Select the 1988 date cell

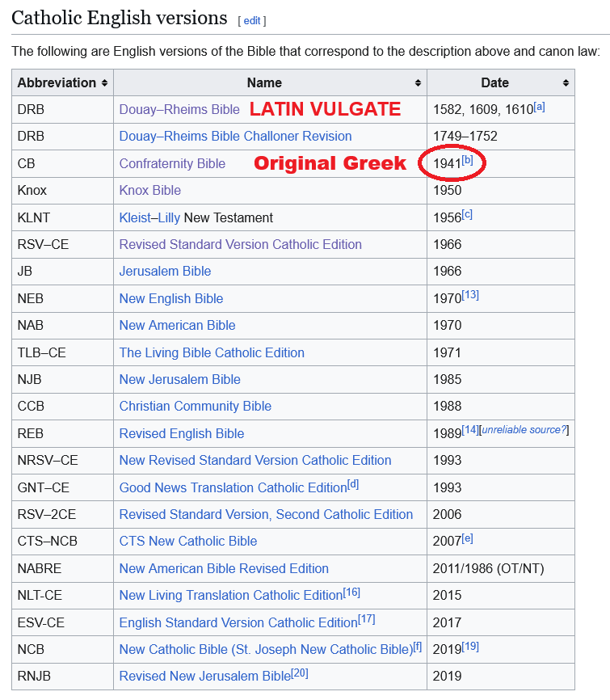point(501,406)
